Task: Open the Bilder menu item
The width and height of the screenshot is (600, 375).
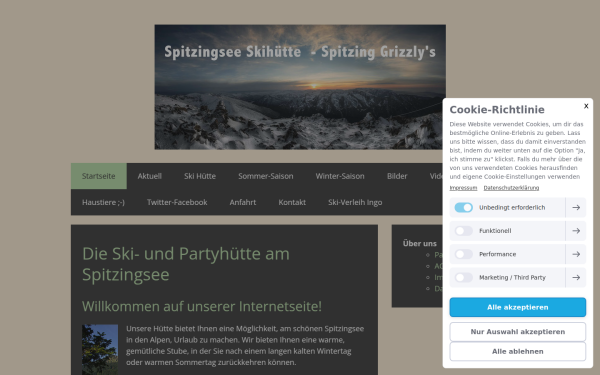Action: click(397, 176)
